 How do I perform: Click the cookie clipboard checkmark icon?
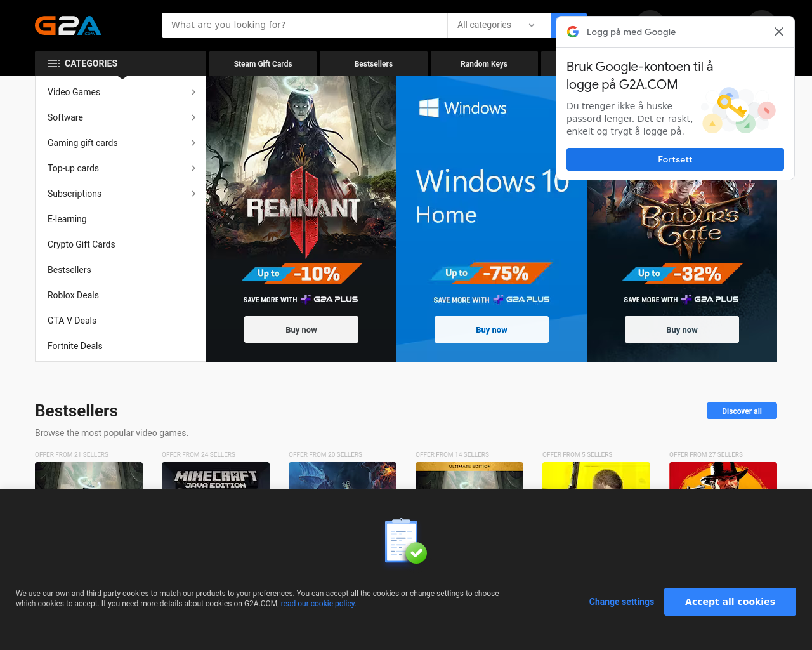coord(405,541)
